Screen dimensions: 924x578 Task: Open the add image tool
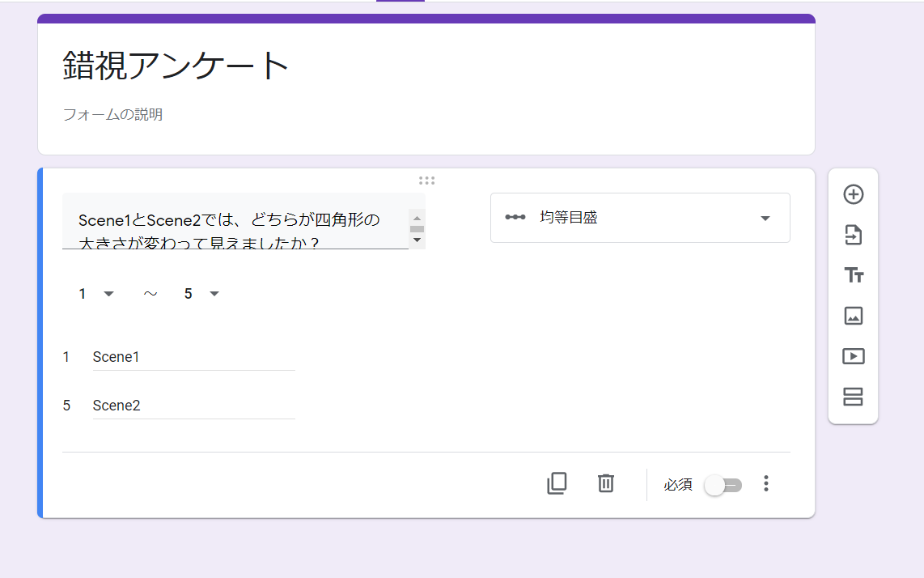[x=853, y=316]
